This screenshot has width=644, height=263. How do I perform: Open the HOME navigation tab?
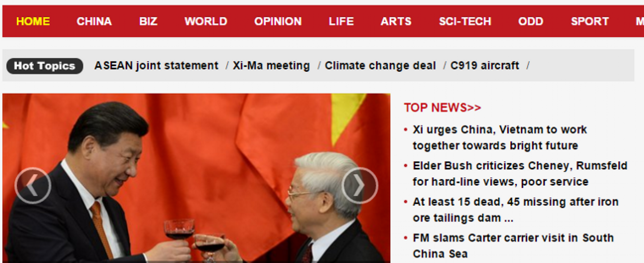[33, 21]
